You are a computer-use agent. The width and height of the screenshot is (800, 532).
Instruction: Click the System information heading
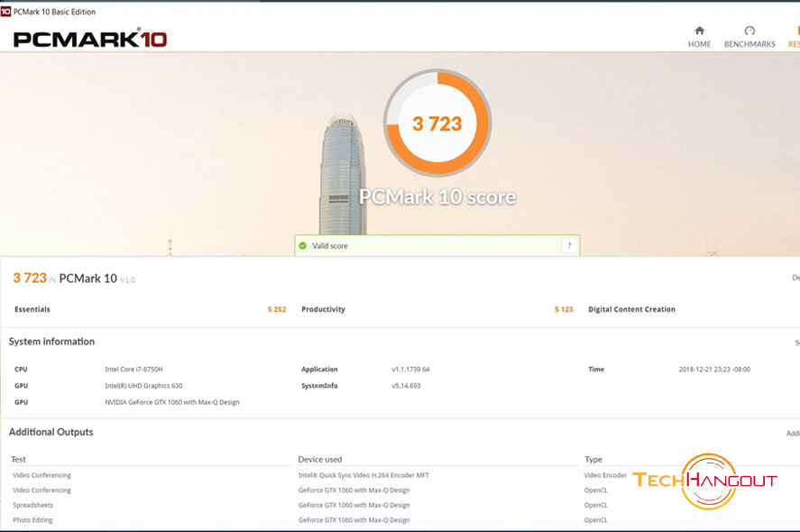[x=51, y=341]
